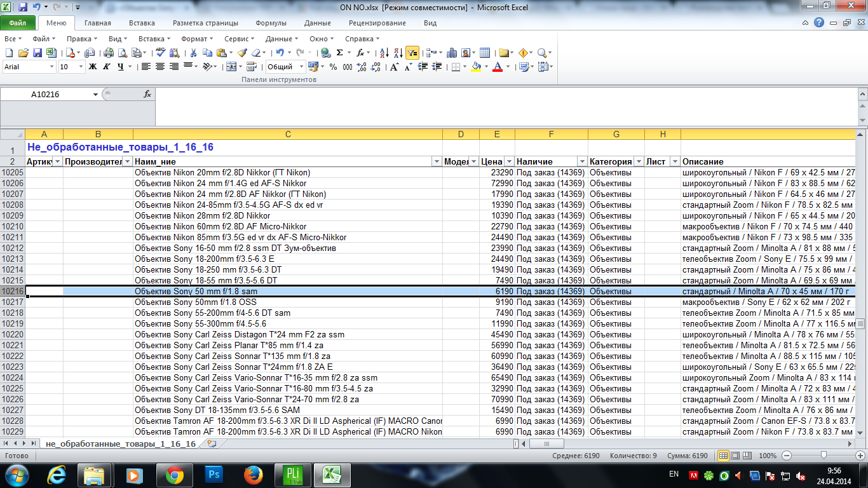Increase font size with the large A

click(x=395, y=67)
